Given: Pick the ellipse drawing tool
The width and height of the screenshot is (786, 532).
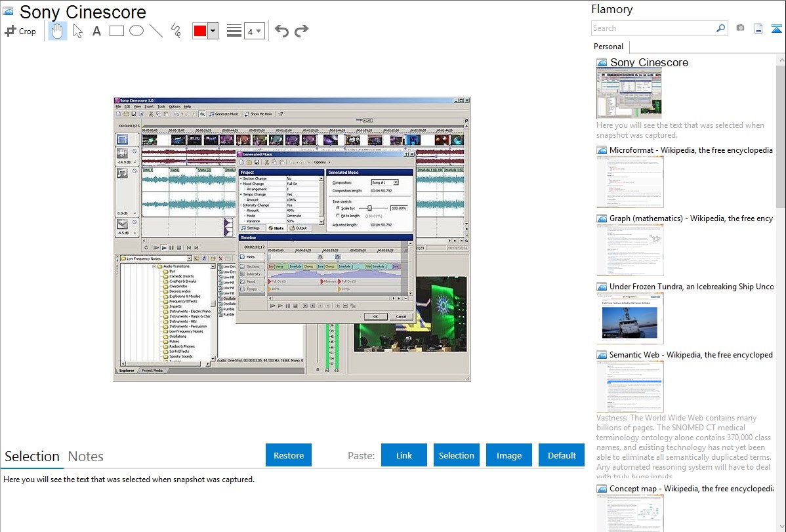Looking at the screenshot, I should [136, 31].
